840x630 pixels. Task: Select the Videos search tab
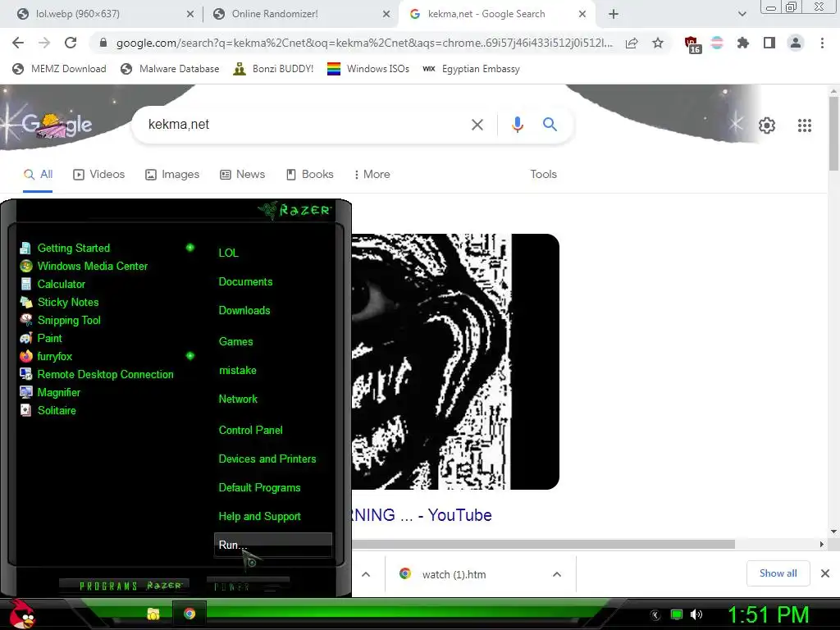(x=98, y=175)
